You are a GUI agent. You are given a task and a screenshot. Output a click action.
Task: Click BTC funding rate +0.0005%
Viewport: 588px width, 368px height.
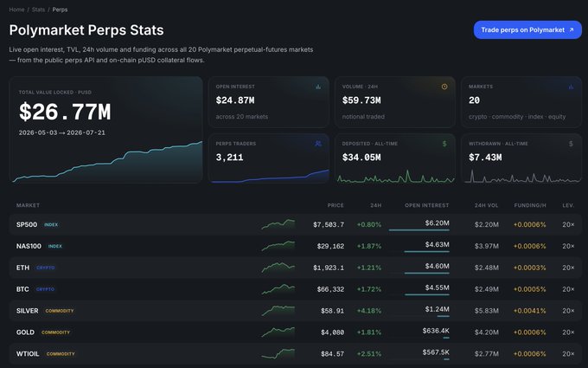[x=529, y=289]
